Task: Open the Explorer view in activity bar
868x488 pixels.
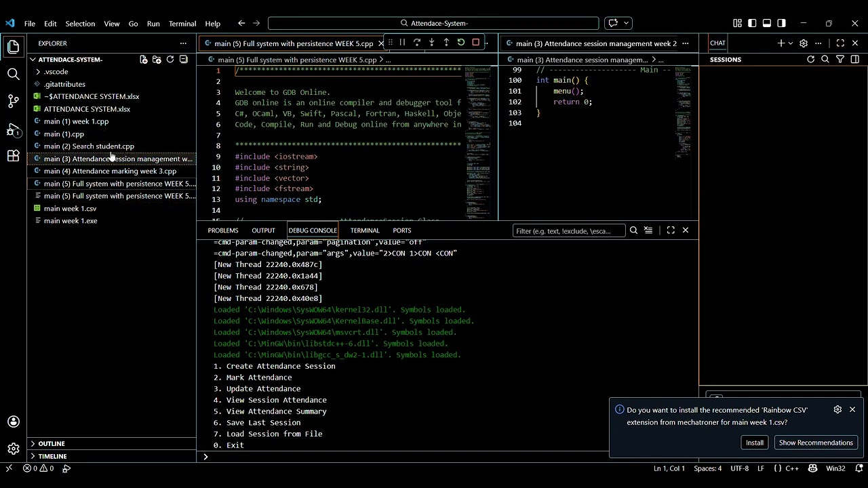Action: (13, 47)
